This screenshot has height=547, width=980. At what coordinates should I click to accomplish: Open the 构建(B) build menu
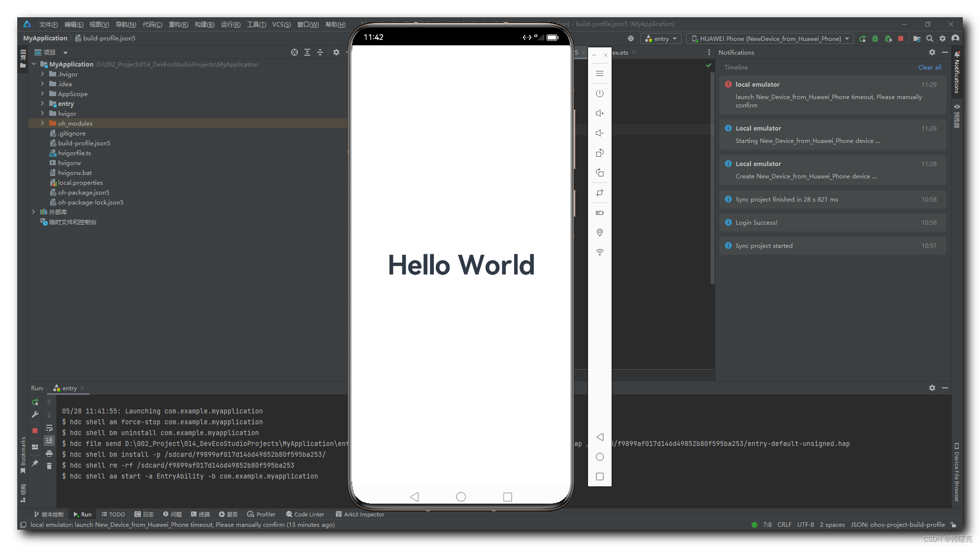pos(204,24)
